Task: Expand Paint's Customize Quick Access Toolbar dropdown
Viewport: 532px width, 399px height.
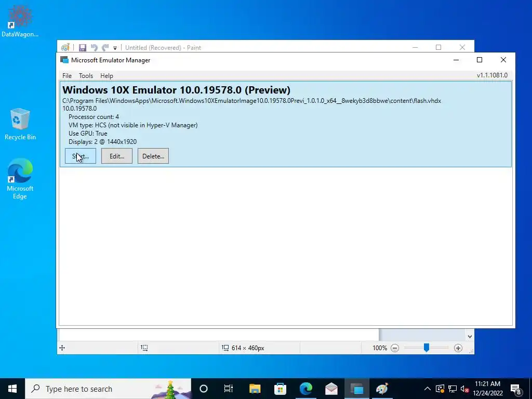Action: point(115,48)
